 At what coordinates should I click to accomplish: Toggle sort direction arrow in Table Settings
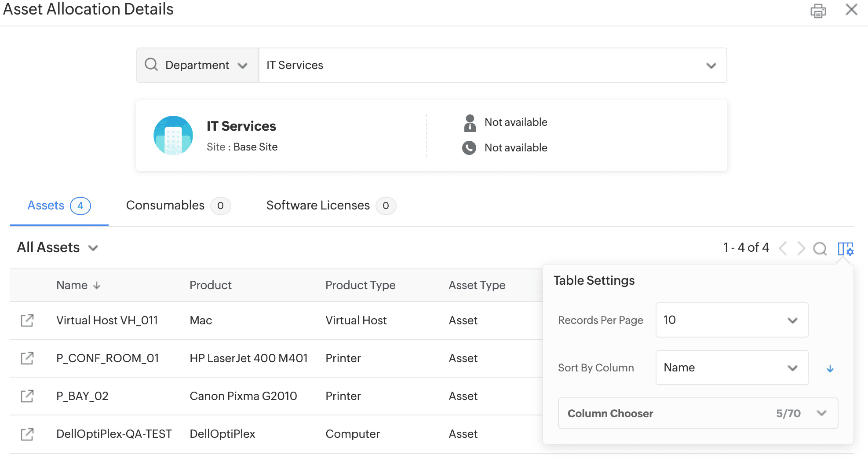[x=830, y=368]
